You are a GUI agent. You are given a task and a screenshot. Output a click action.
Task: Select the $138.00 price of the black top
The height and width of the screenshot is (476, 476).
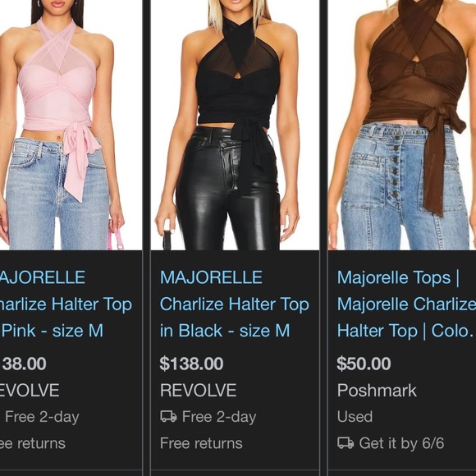click(191, 364)
